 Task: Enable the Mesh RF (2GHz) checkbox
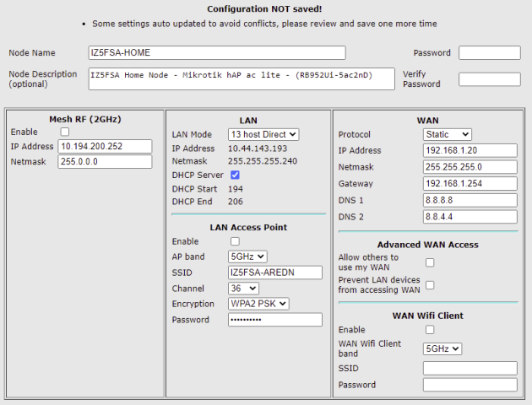point(65,132)
